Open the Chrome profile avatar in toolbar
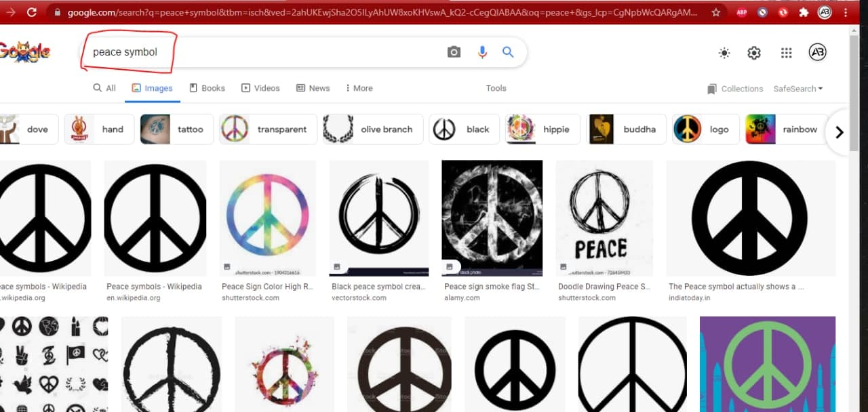The image size is (868, 412). pyautogui.click(x=825, y=12)
